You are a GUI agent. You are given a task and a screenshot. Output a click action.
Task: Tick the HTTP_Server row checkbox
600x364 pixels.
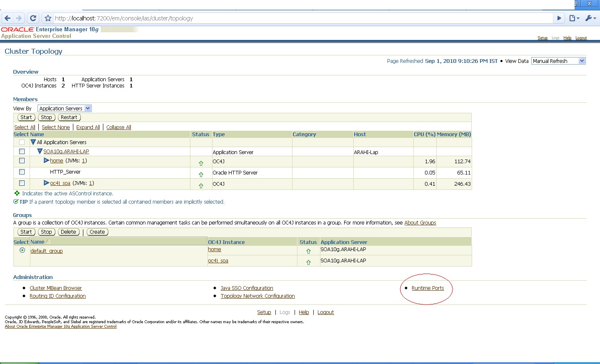pyautogui.click(x=22, y=172)
